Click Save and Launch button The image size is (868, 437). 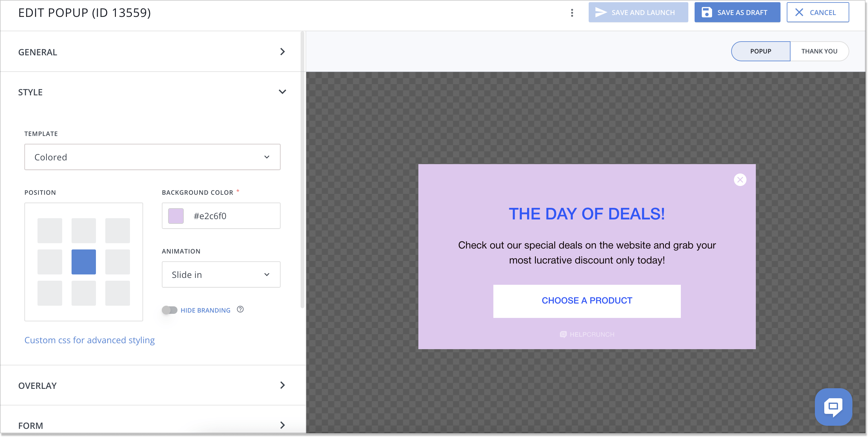[638, 13]
